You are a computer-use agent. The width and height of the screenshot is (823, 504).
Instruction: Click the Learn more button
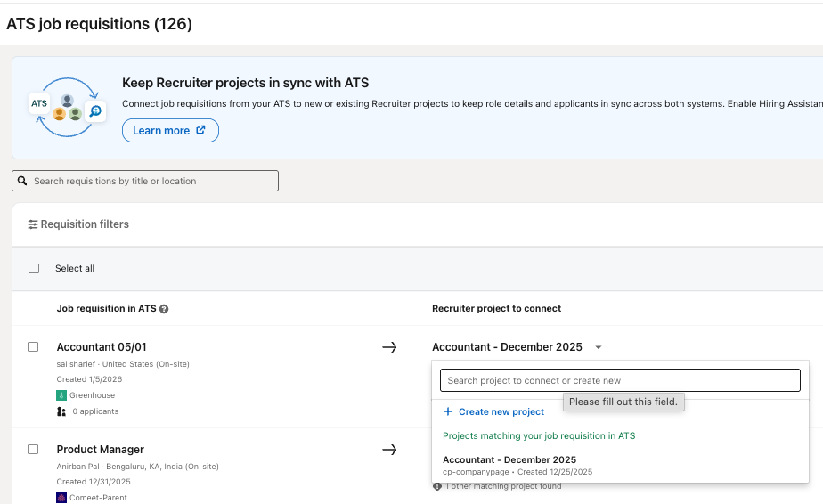coord(170,131)
